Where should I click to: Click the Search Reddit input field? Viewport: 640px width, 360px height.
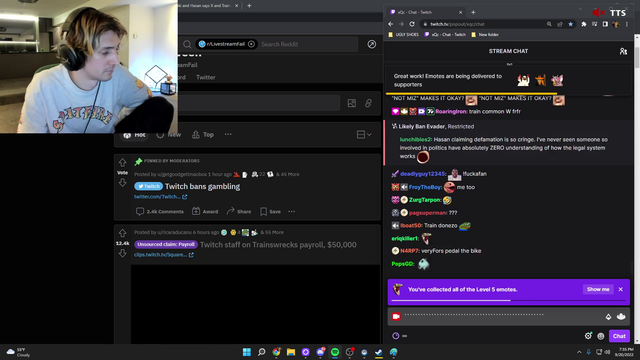pos(308,44)
